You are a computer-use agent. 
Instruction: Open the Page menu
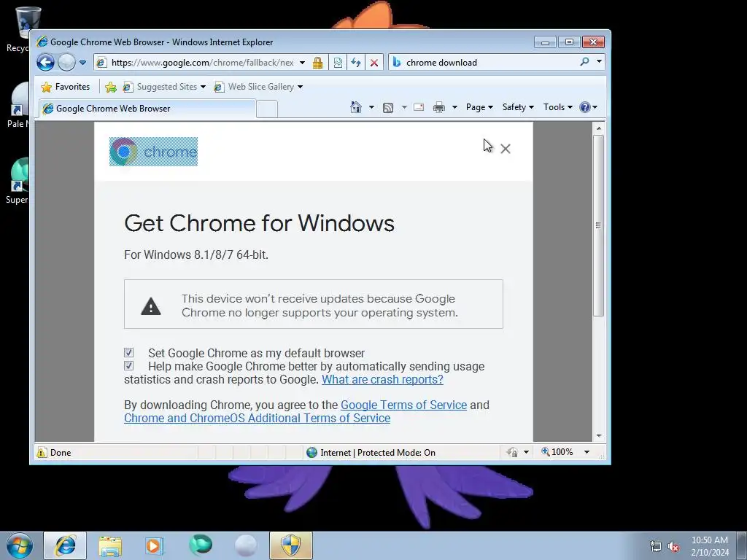point(479,107)
